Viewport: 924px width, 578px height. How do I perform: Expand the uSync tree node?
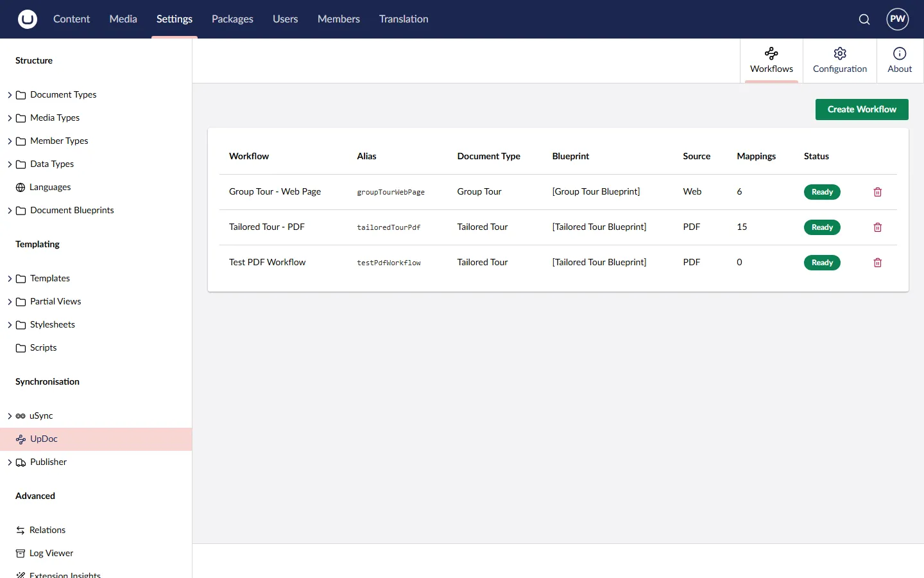pyautogui.click(x=10, y=416)
